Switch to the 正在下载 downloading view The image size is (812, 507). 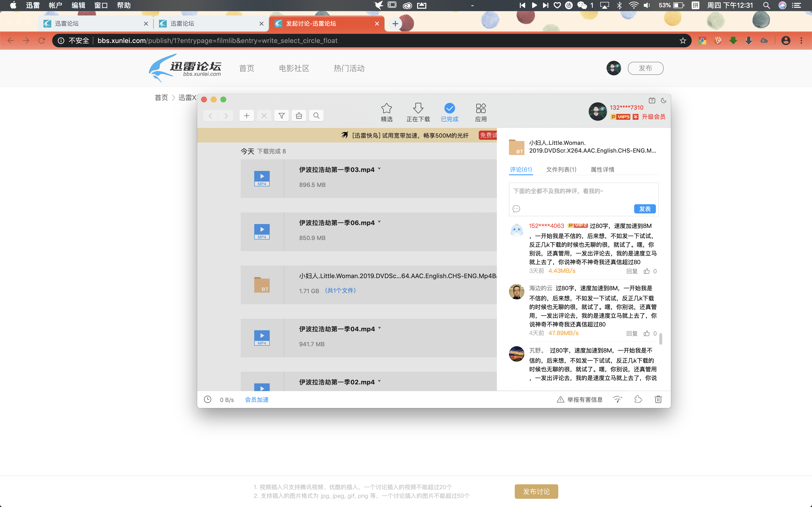[418, 112]
